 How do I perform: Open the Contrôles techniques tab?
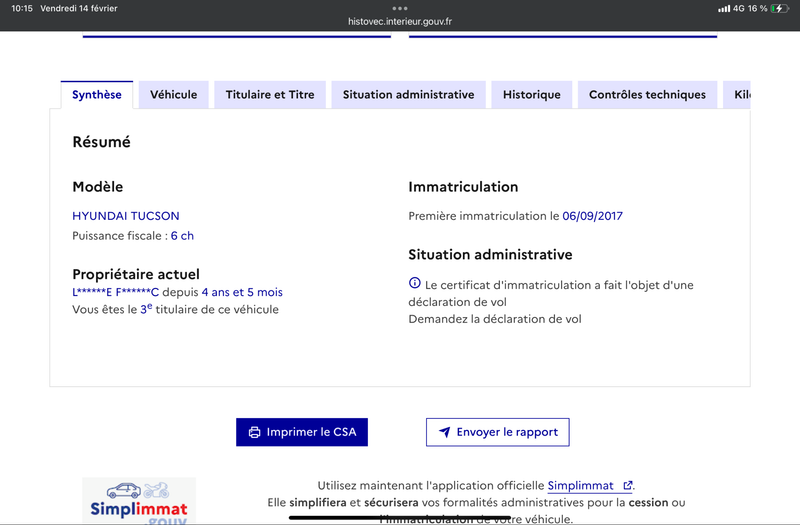click(x=647, y=95)
